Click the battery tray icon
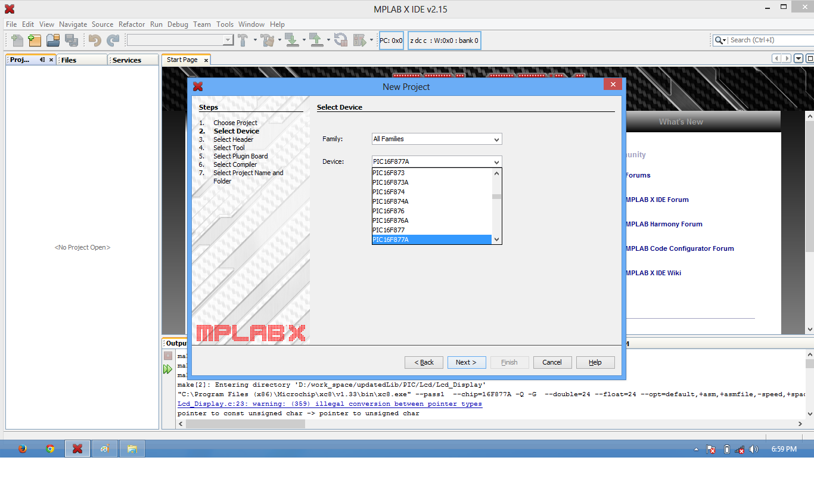 tap(727, 449)
